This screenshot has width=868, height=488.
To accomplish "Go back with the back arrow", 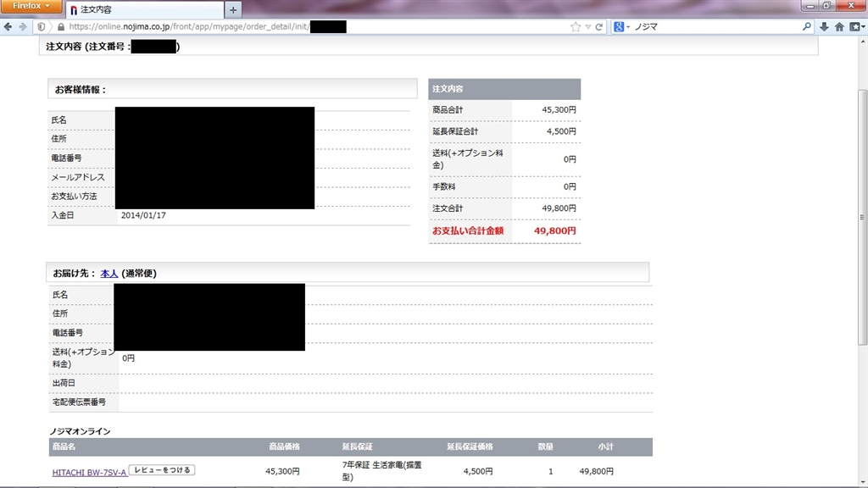I will coord(8,26).
